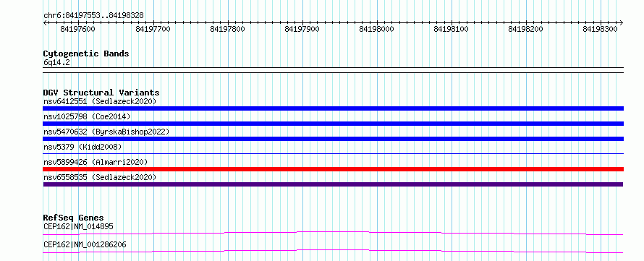Click the red bar for nsv5899426

(x=333, y=169)
